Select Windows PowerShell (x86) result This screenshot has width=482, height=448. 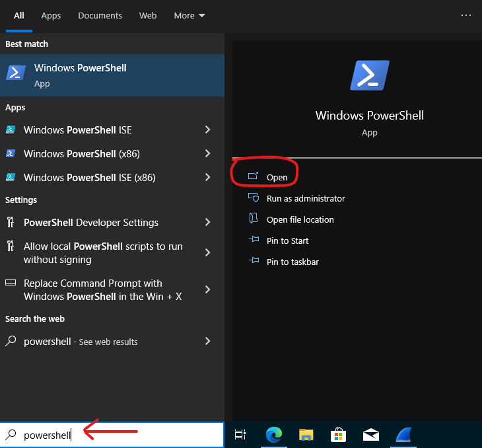(112, 153)
